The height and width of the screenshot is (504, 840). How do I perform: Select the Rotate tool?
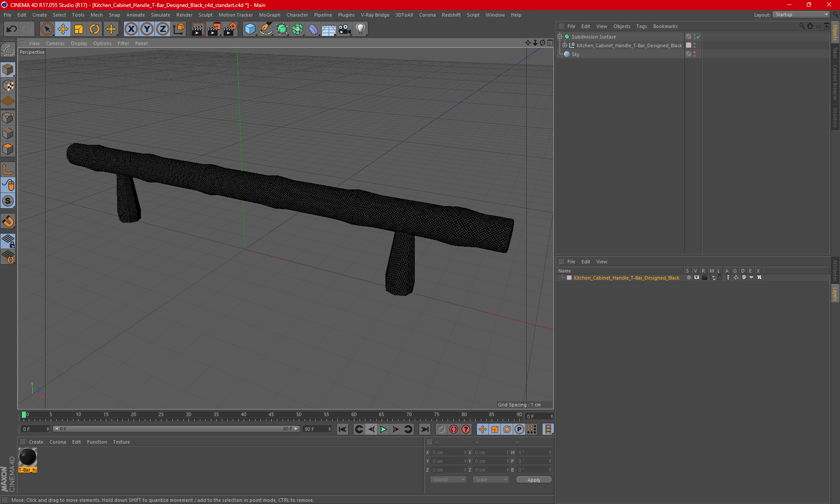pyautogui.click(x=94, y=29)
